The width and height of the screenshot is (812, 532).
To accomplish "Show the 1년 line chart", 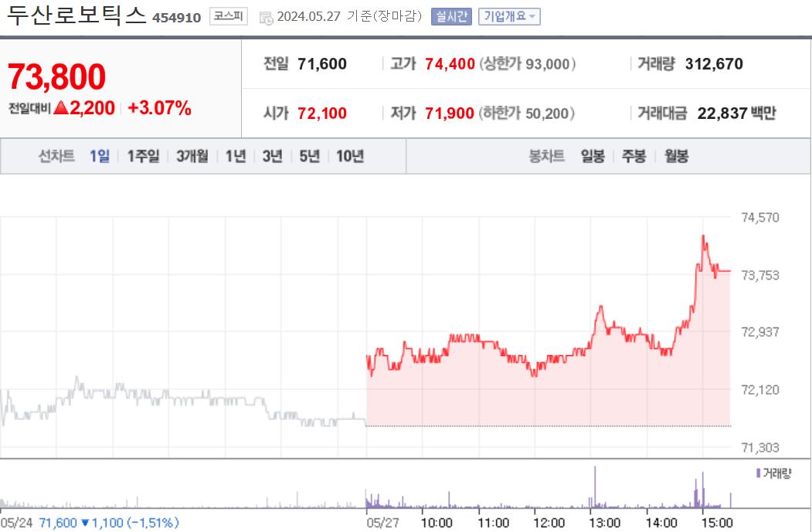I will [x=236, y=156].
